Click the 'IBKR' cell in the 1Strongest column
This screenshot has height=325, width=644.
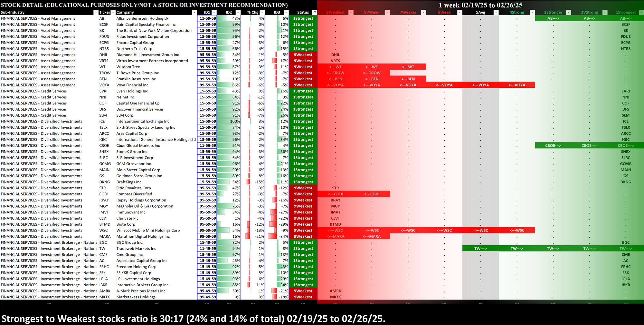(x=626, y=285)
